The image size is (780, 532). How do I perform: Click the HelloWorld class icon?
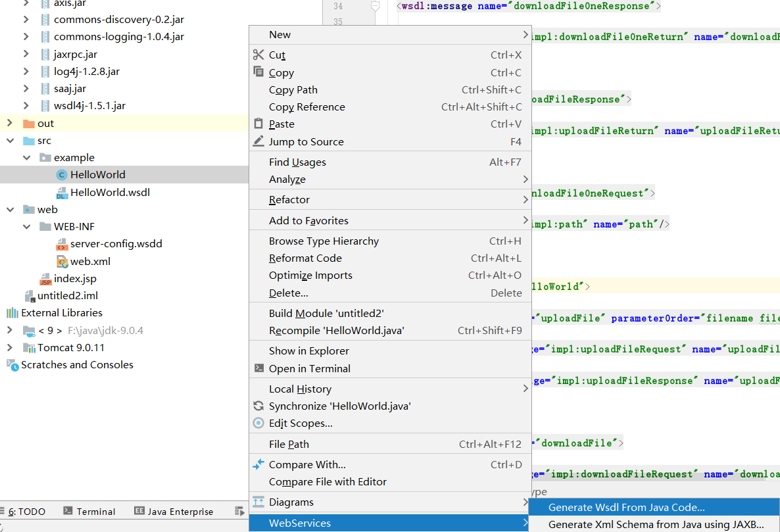click(62, 175)
